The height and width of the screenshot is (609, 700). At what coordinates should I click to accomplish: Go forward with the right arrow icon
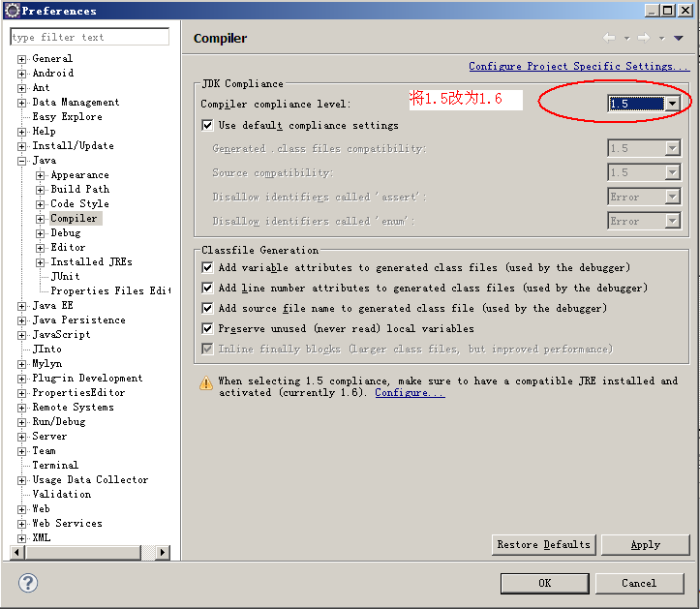pyautogui.click(x=643, y=38)
